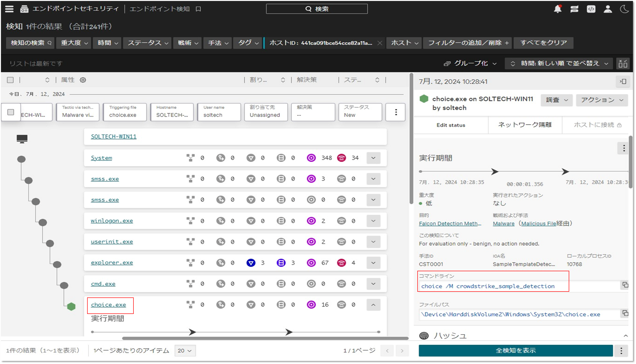Click the pink network icon in System row
The width and height of the screenshot is (636, 364).
tap(341, 158)
